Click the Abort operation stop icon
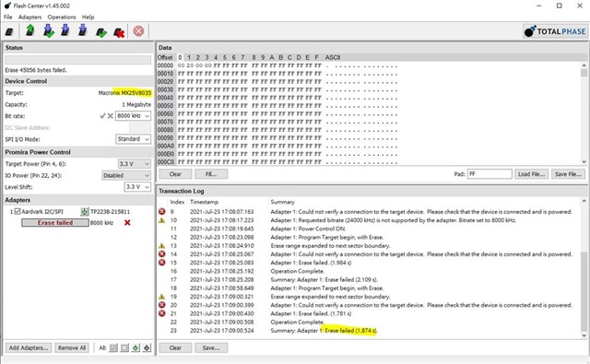 (138, 30)
